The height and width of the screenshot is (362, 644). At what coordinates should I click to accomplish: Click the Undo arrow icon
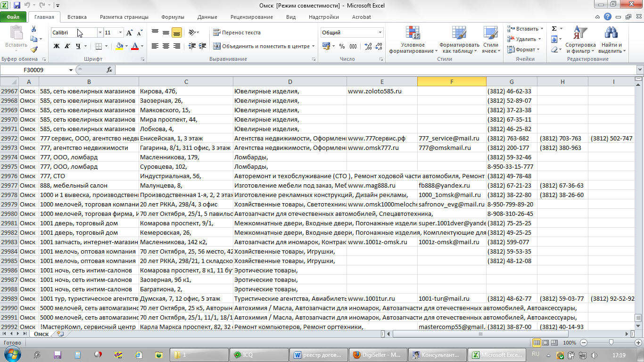point(28,6)
